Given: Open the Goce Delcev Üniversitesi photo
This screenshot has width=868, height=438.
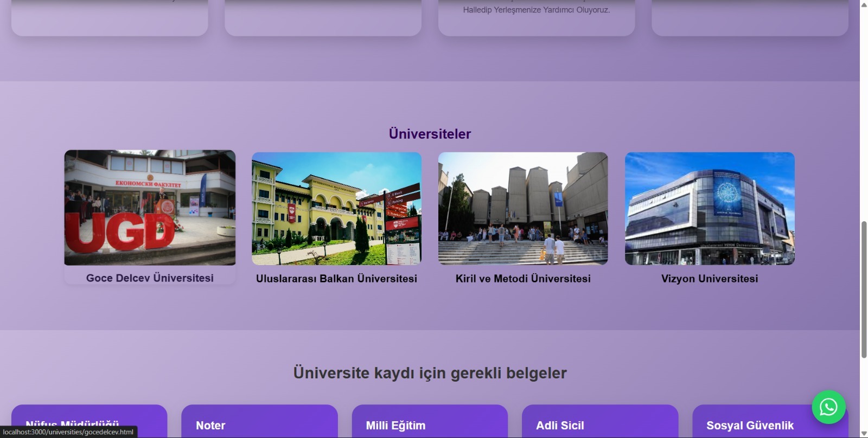Looking at the screenshot, I should tap(150, 208).
